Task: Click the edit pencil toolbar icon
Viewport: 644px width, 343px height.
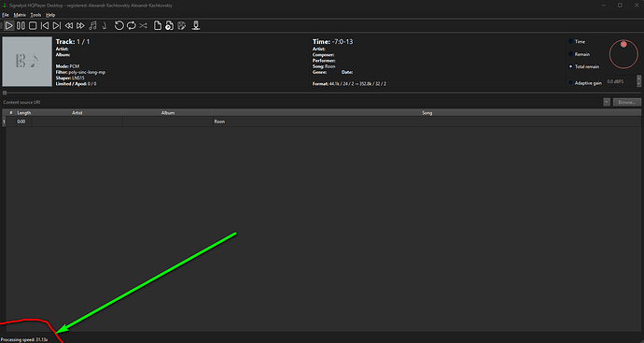Action: pos(182,26)
